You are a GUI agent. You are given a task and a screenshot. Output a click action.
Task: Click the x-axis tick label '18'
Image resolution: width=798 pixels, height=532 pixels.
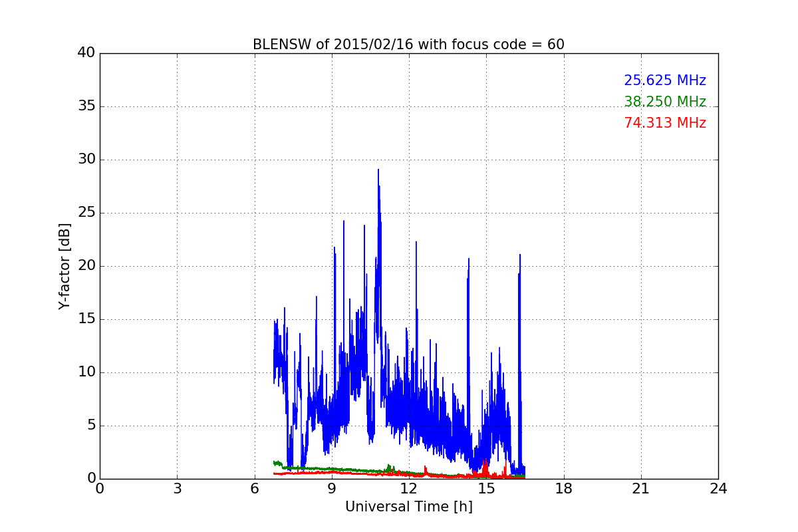(x=564, y=489)
